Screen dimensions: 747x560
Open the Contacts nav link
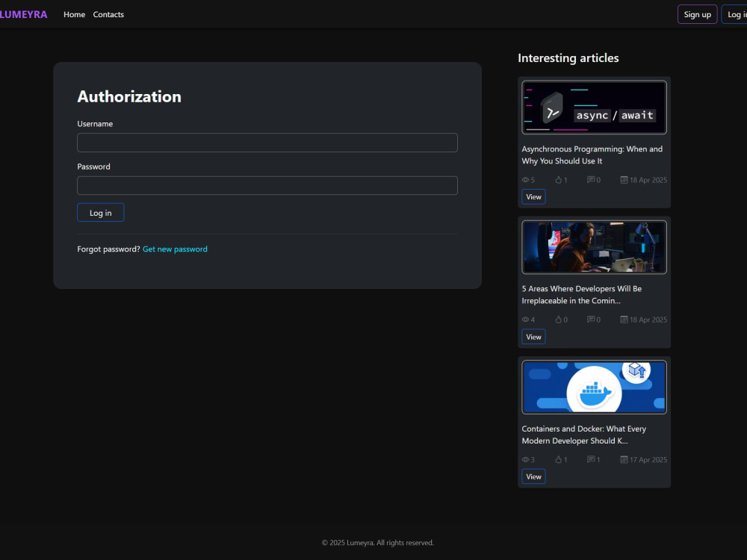point(108,14)
